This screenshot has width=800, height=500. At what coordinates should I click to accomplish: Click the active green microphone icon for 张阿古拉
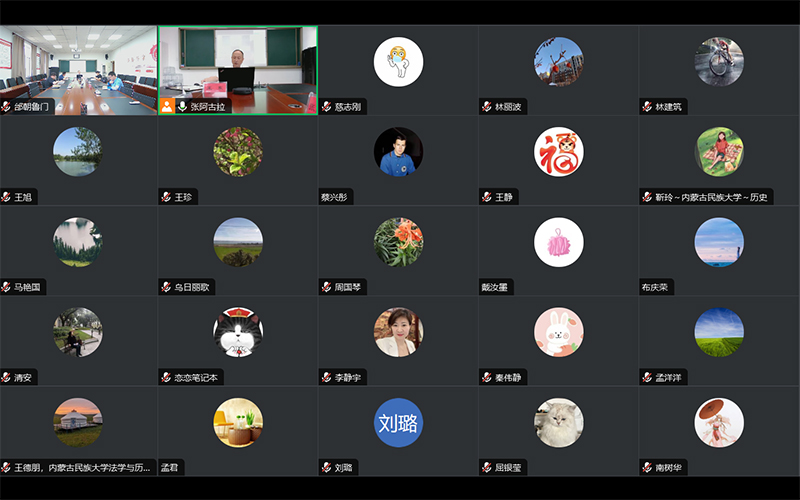pyautogui.click(x=182, y=107)
